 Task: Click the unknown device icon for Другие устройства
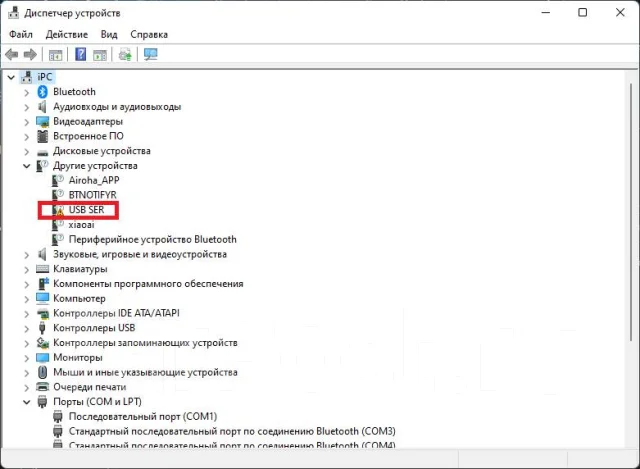(42, 166)
